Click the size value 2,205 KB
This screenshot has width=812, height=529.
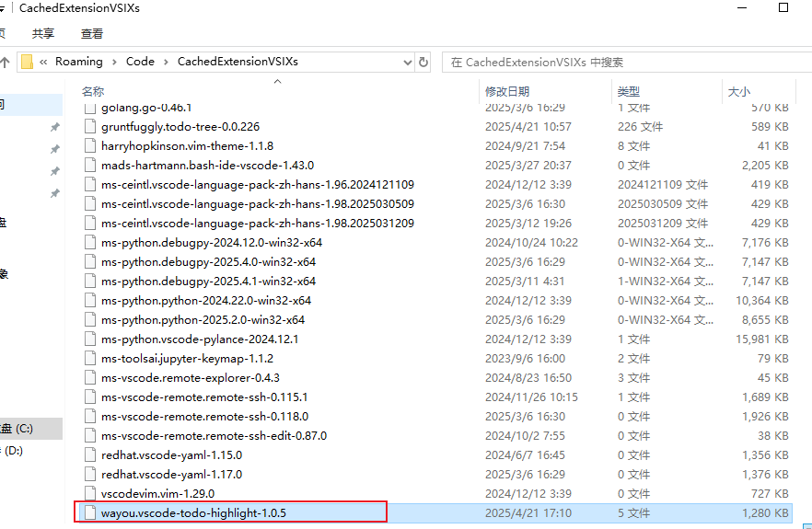click(765, 165)
